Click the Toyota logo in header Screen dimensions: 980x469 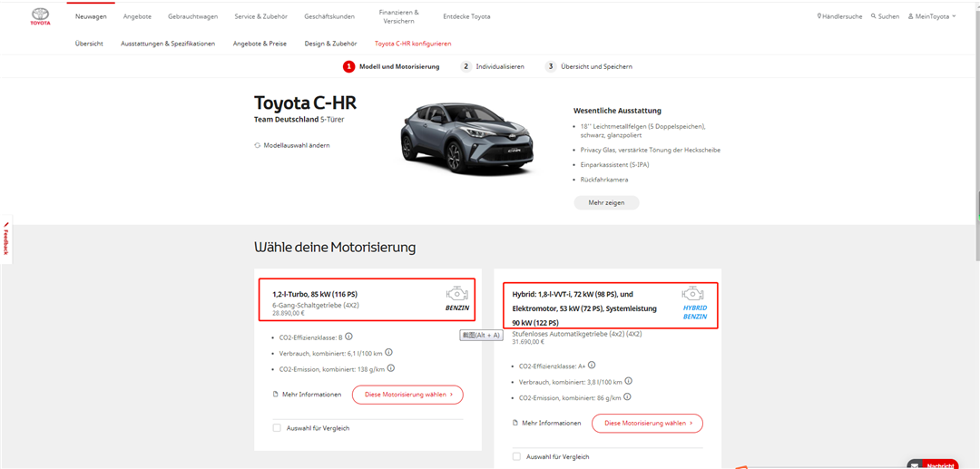coord(40,16)
